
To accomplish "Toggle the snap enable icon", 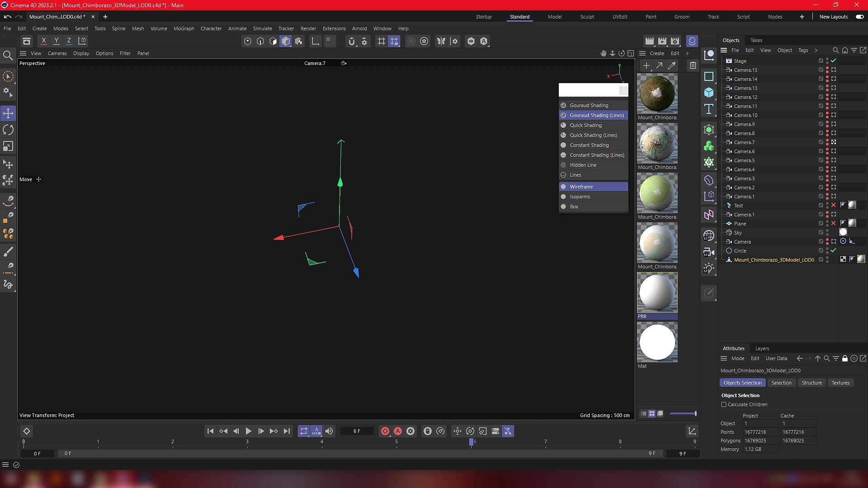I will (352, 41).
